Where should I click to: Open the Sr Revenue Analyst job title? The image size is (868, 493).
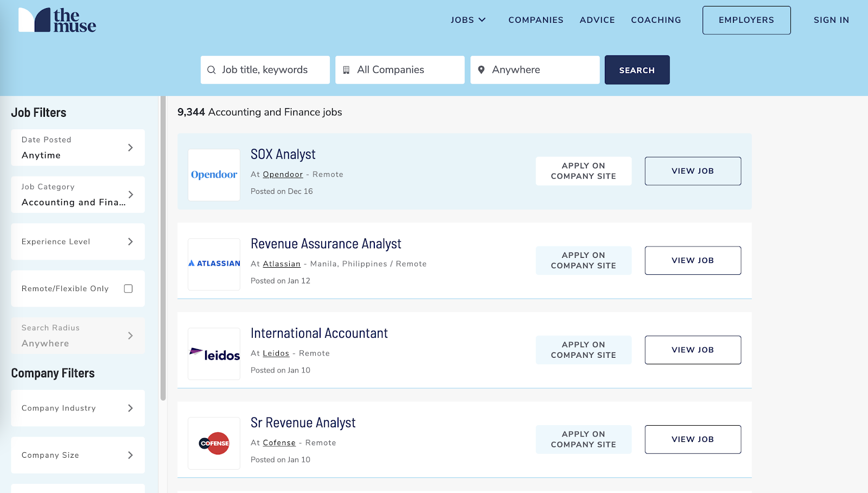point(303,423)
